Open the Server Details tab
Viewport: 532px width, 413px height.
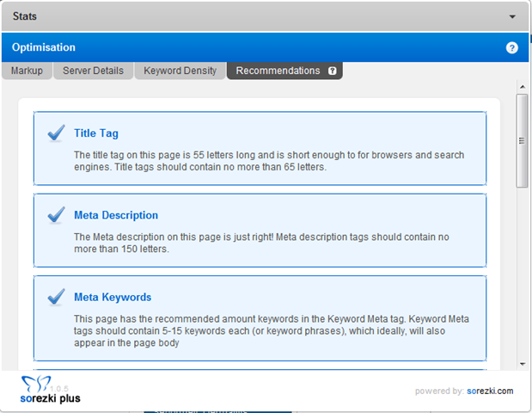[x=93, y=71]
